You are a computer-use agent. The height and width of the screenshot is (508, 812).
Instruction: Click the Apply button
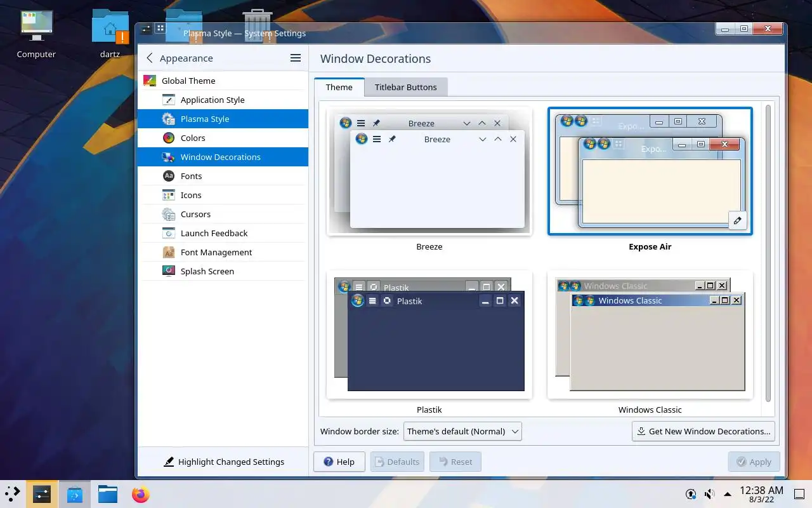pos(754,462)
